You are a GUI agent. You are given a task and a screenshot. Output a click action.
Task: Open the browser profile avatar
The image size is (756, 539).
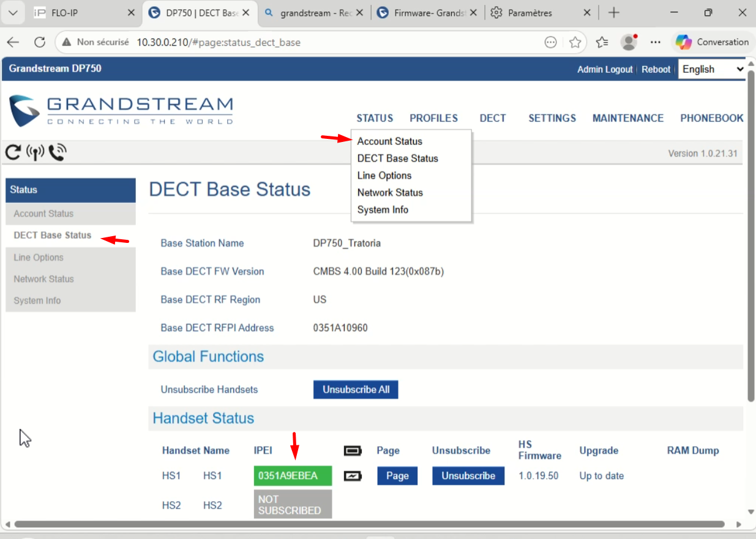click(x=629, y=42)
